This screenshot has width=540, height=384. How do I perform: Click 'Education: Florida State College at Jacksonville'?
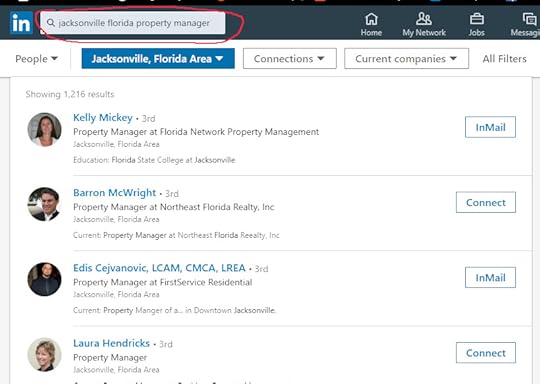coord(154,160)
